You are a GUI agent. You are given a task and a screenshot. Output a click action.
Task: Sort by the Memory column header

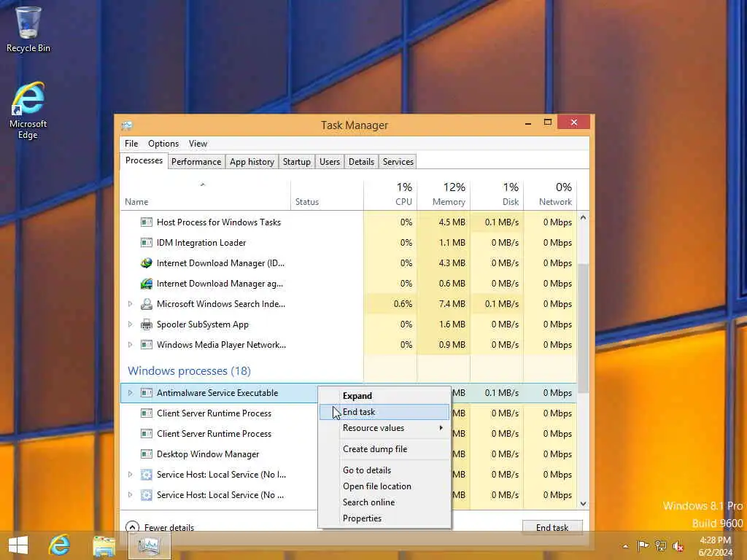click(x=444, y=195)
